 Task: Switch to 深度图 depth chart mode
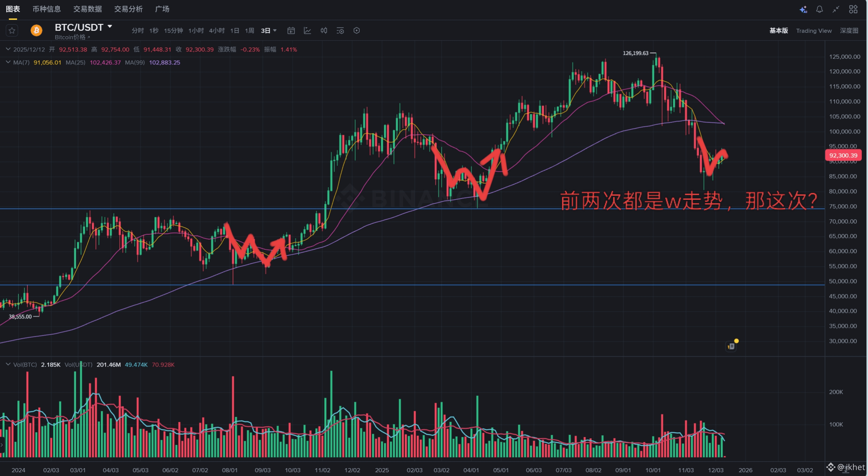point(849,31)
